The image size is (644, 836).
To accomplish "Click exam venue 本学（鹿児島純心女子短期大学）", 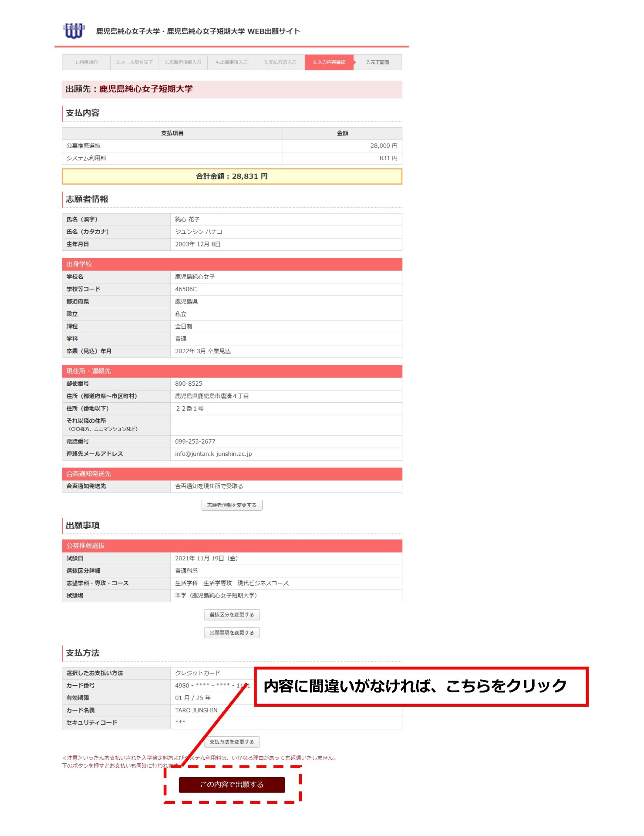I will pos(217,596).
